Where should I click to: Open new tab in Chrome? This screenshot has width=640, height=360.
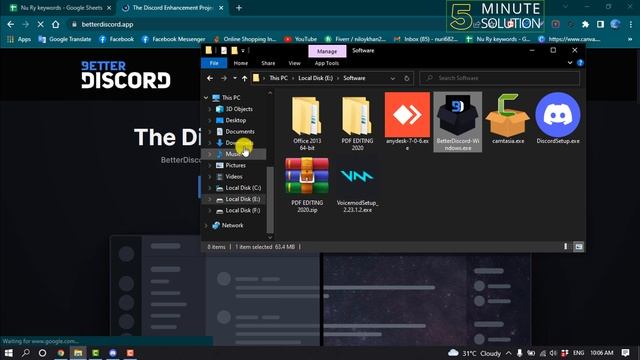[x=239, y=8]
